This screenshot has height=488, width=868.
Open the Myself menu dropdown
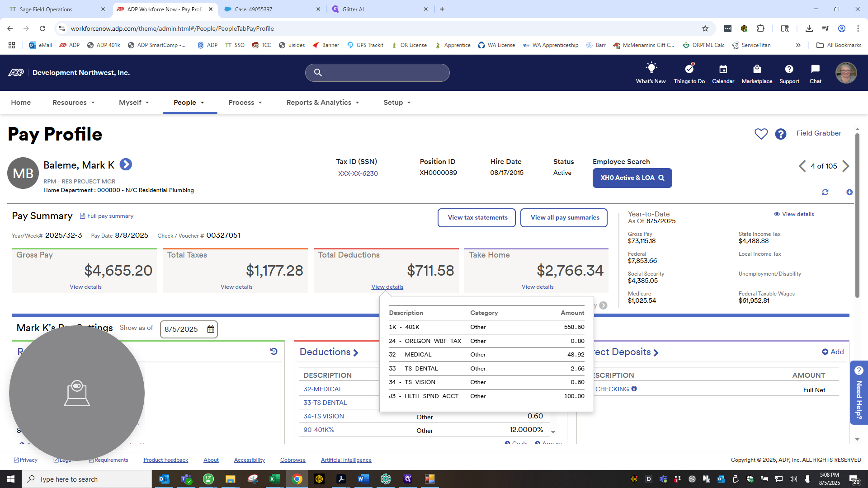pos(134,103)
